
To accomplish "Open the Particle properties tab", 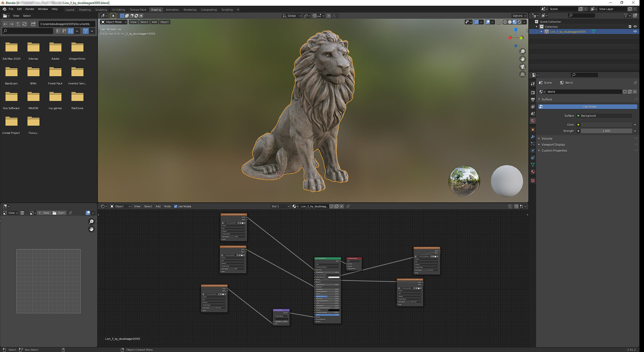I will click(533, 144).
